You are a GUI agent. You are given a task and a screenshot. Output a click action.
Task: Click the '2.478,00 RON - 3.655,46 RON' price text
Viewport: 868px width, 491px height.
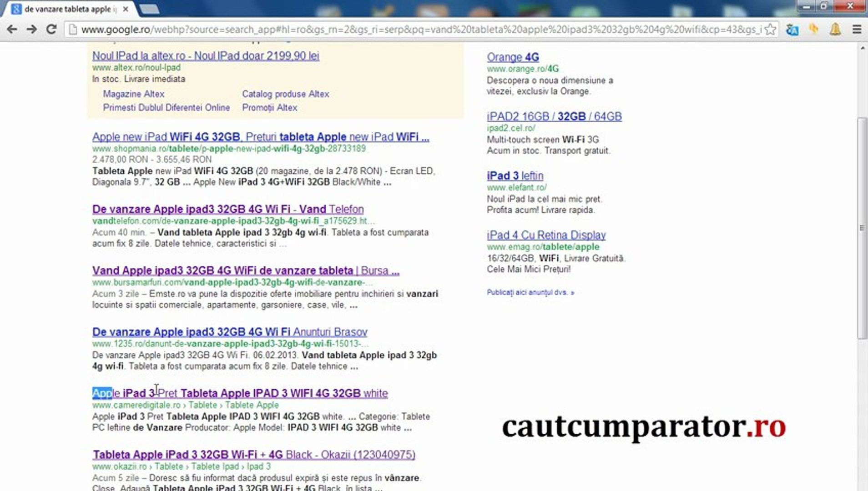[152, 160]
